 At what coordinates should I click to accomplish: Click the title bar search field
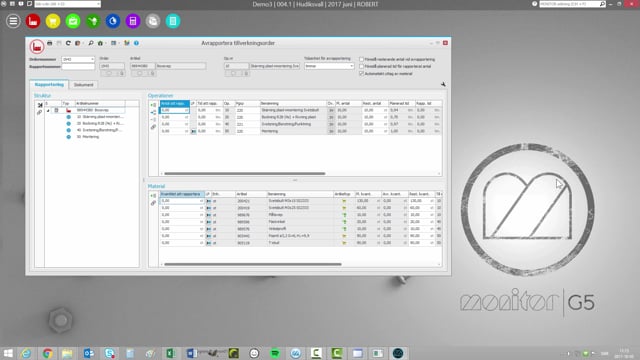[572, 4]
